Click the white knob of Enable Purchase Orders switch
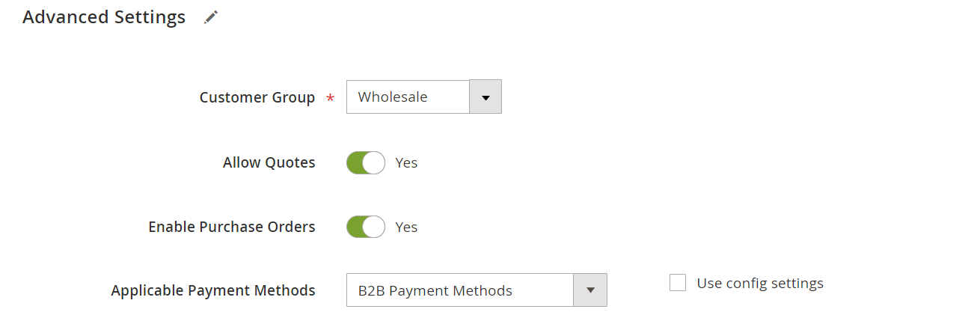The width and height of the screenshot is (980, 327). click(x=374, y=227)
